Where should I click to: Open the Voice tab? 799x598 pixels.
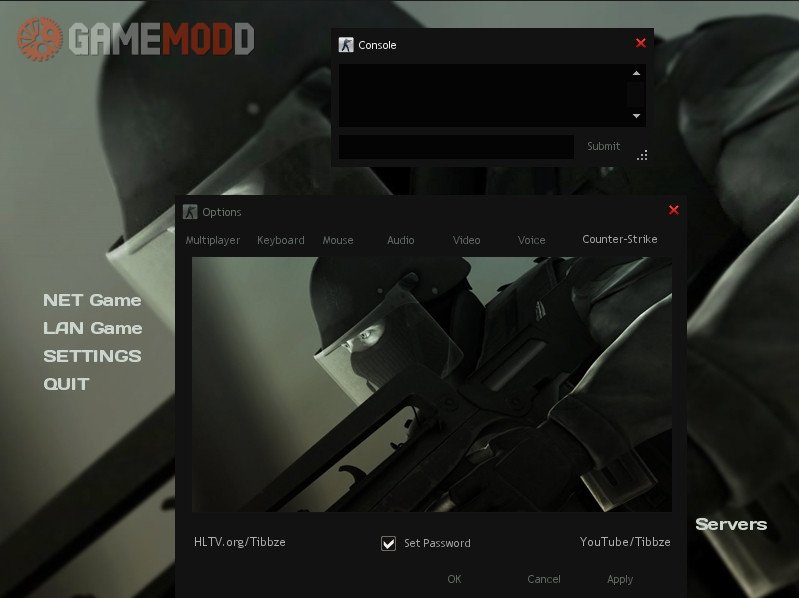tap(531, 240)
